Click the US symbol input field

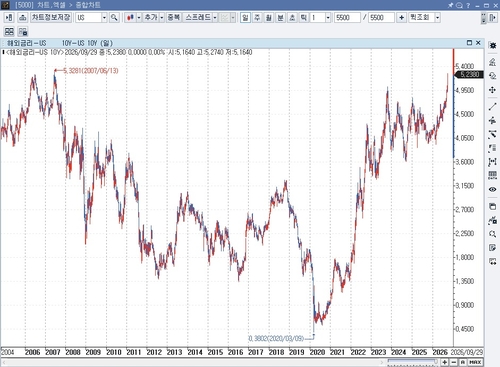88,17
